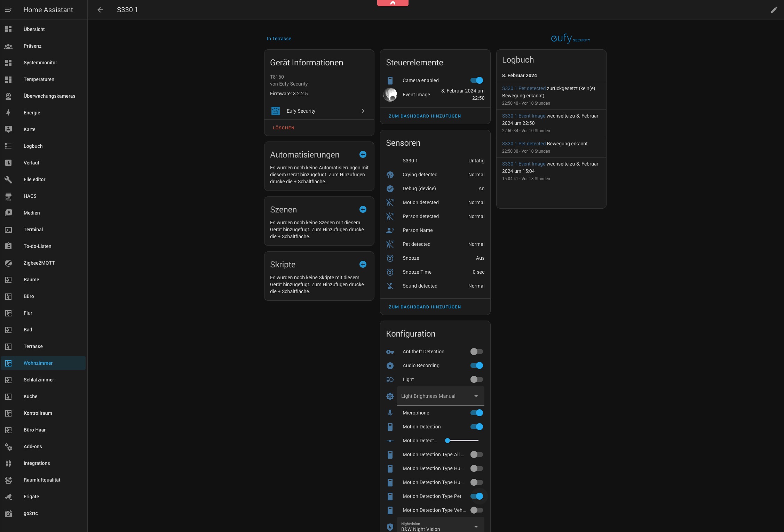Click the Energie lightning icon in sidebar
Image resolution: width=784 pixels, height=532 pixels.
8,113
